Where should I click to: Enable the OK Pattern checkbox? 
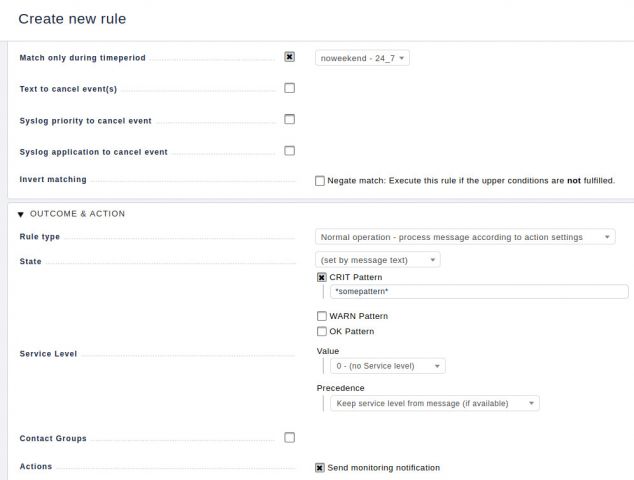pos(321,332)
